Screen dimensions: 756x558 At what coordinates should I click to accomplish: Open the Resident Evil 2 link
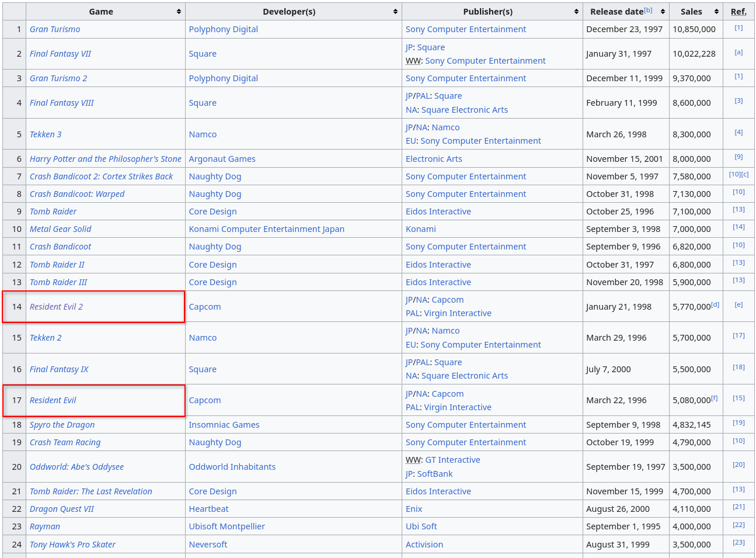[x=56, y=307]
